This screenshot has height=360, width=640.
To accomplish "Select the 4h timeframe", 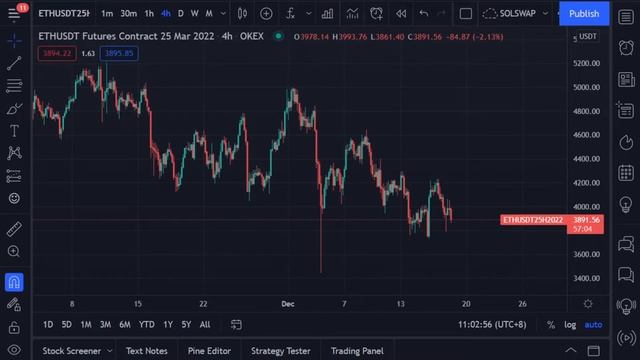I will pyautogui.click(x=165, y=14).
